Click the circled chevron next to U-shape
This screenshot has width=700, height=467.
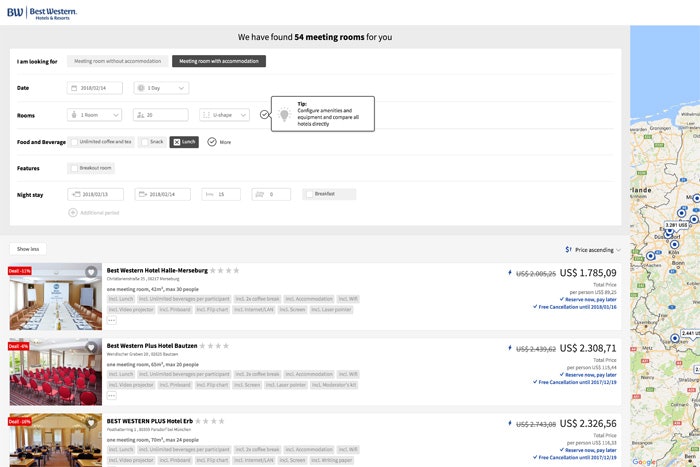[x=264, y=115]
